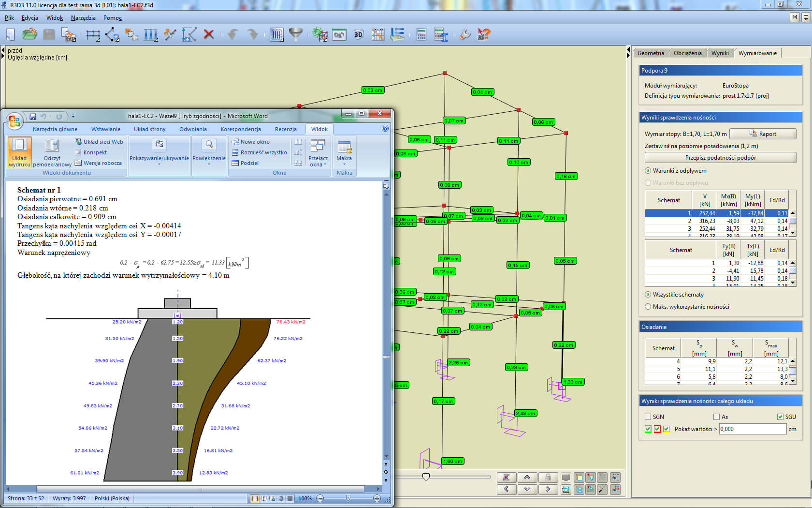Click the red delete X toolbar icon

(209, 34)
